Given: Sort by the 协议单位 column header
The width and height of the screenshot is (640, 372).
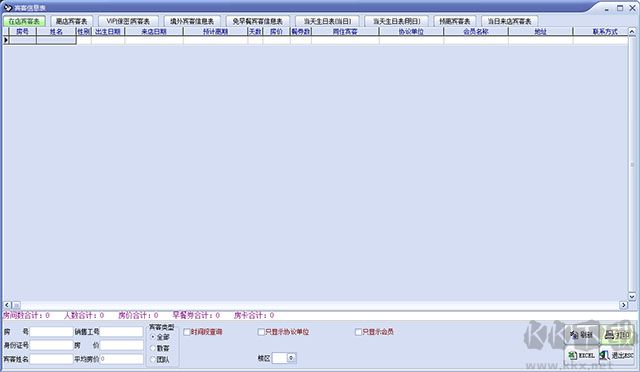Looking at the screenshot, I should pyautogui.click(x=411, y=31).
